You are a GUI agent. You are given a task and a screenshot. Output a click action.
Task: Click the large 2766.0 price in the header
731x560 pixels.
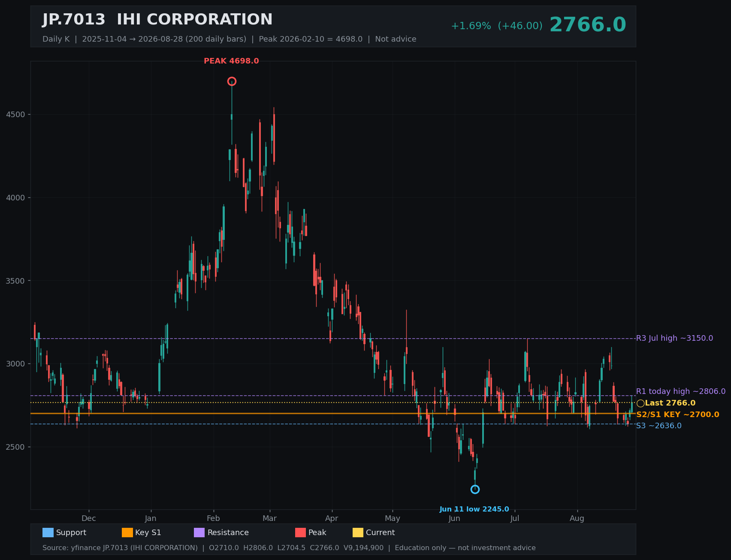coord(588,25)
